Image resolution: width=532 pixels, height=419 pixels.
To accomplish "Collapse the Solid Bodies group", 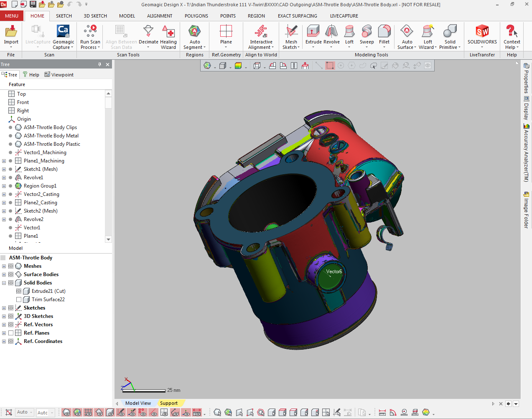I will pyautogui.click(x=4, y=283).
